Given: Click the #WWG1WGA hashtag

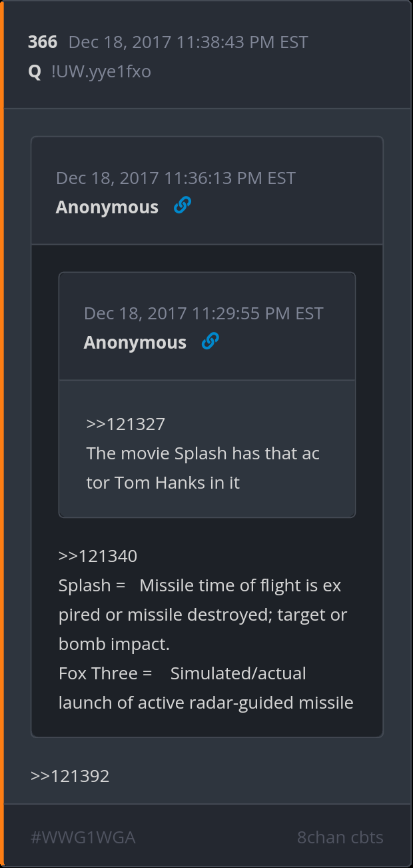Looking at the screenshot, I should (83, 837).
